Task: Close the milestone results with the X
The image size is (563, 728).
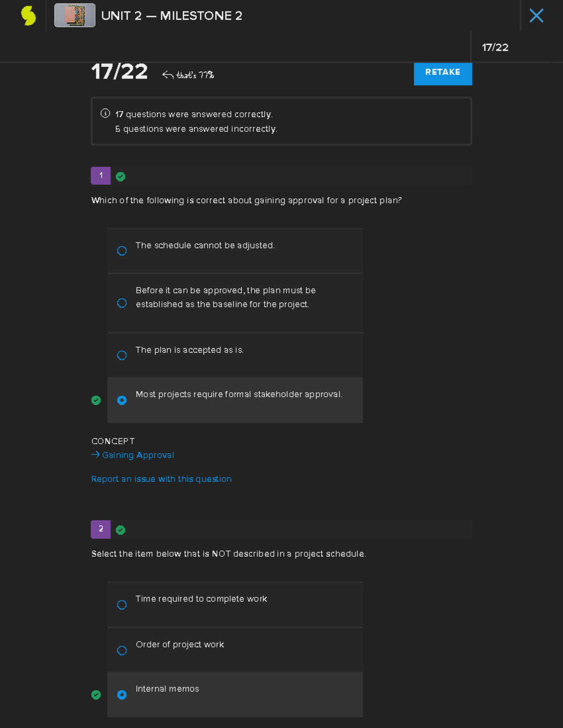Action: [x=536, y=15]
